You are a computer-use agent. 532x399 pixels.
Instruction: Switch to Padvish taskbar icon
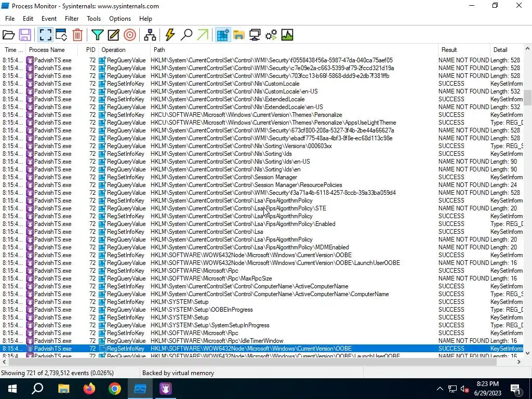click(166, 389)
